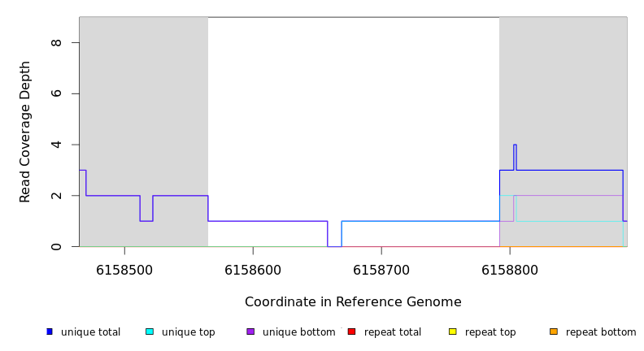Viewport: 644px width, 351px height.
Task: Select the purple unique bottom legend swatch
Action: pos(250,331)
